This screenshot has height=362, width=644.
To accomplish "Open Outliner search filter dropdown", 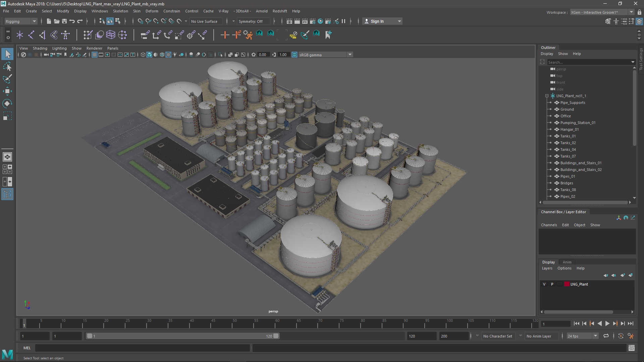I will pos(633,62).
